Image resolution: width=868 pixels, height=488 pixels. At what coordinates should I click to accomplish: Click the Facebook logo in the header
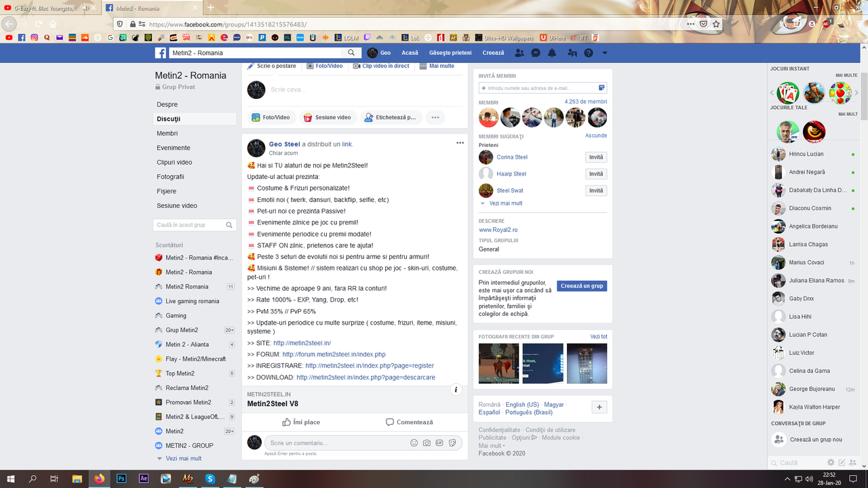pos(161,53)
